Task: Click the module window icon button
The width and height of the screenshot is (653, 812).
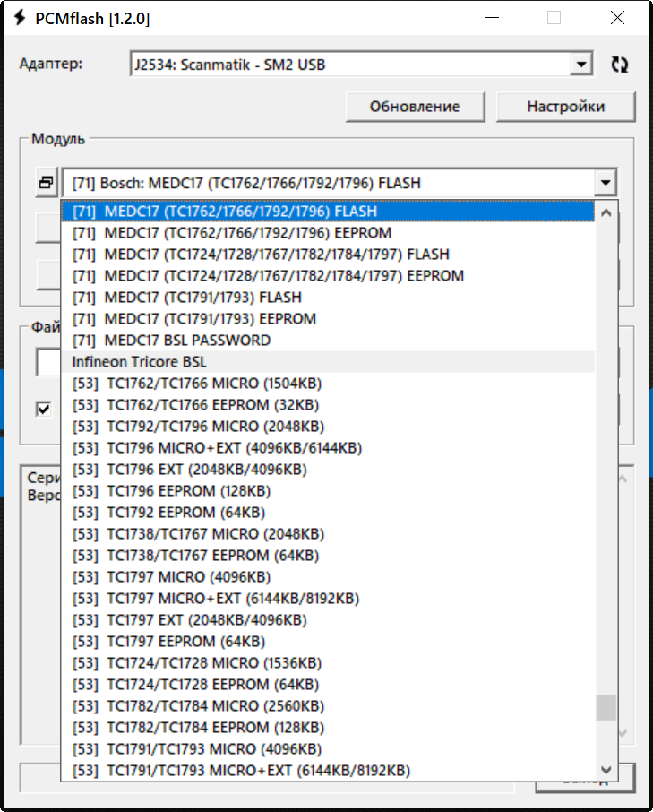Action: (x=46, y=183)
